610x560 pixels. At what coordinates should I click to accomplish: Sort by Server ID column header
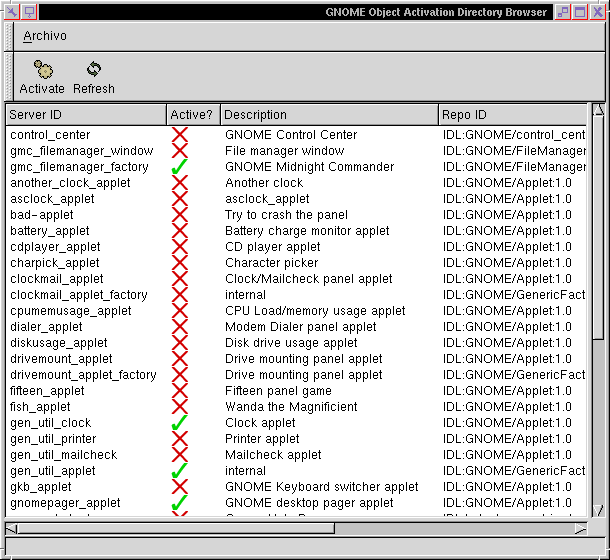coord(86,115)
